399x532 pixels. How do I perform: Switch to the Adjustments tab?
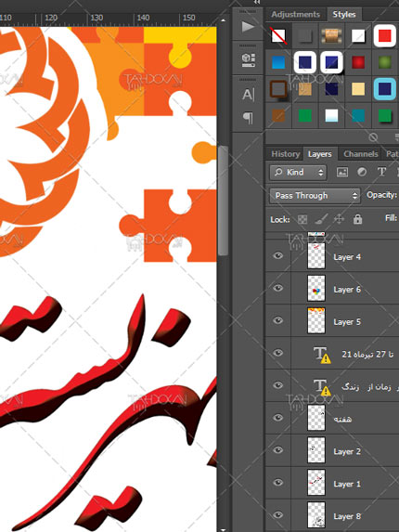[295, 14]
